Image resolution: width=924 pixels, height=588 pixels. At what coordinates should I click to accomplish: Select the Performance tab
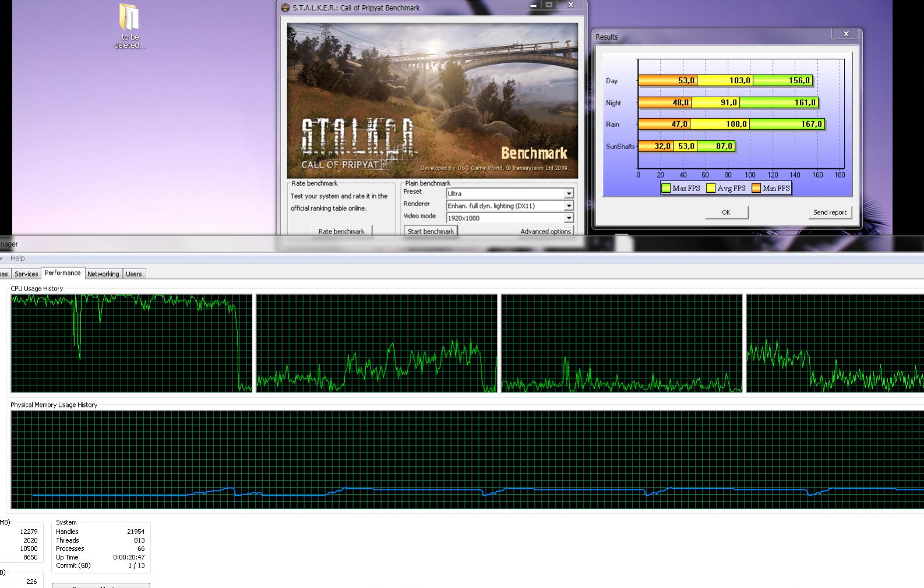click(x=63, y=273)
